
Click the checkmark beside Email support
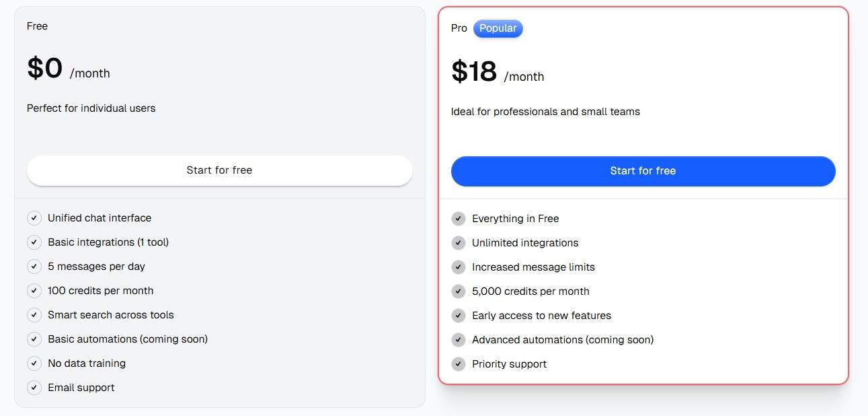pos(34,387)
